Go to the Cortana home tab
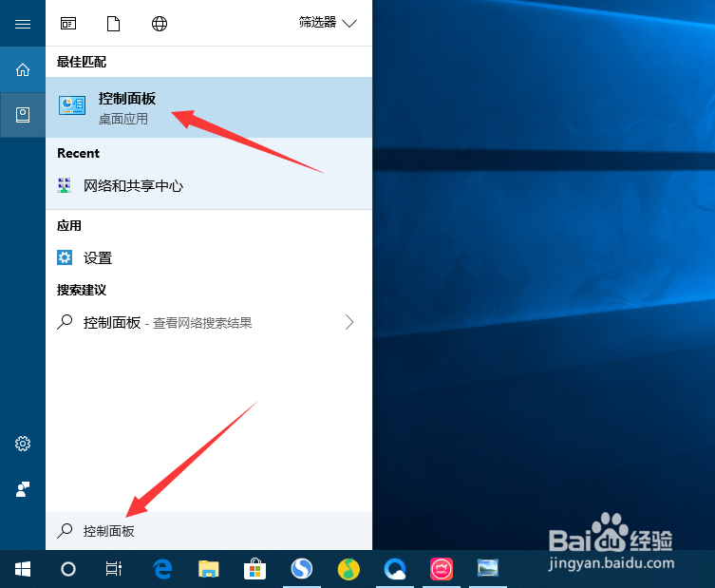Image resolution: width=715 pixels, height=588 pixels. 23,69
